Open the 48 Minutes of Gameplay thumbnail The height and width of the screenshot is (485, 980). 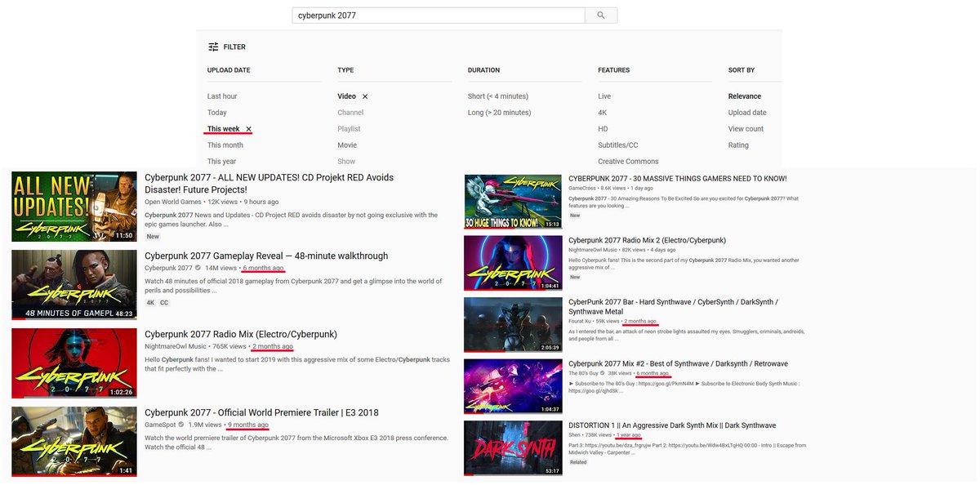tap(74, 285)
